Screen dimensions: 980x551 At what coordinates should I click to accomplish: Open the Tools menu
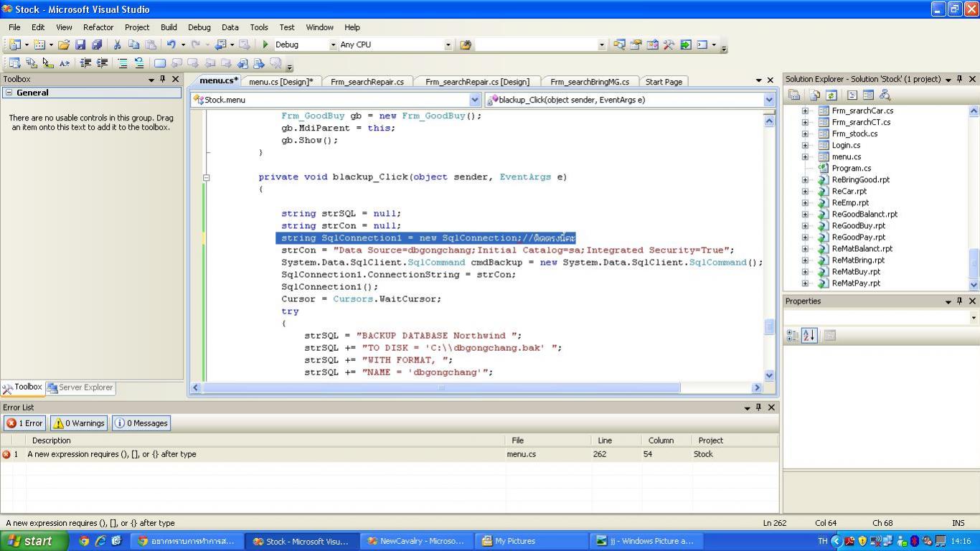(259, 27)
